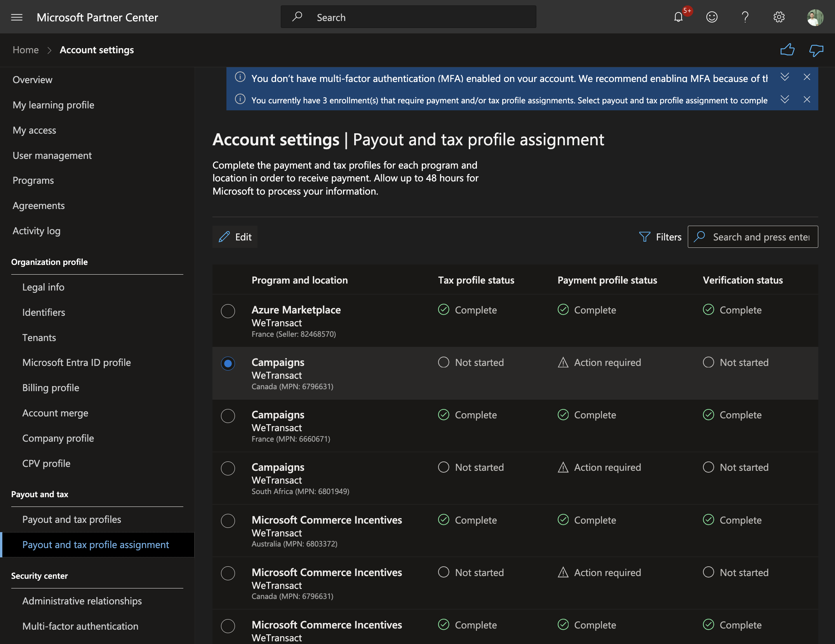Open Legal info page
835x644 pixels.
[43, 287]
